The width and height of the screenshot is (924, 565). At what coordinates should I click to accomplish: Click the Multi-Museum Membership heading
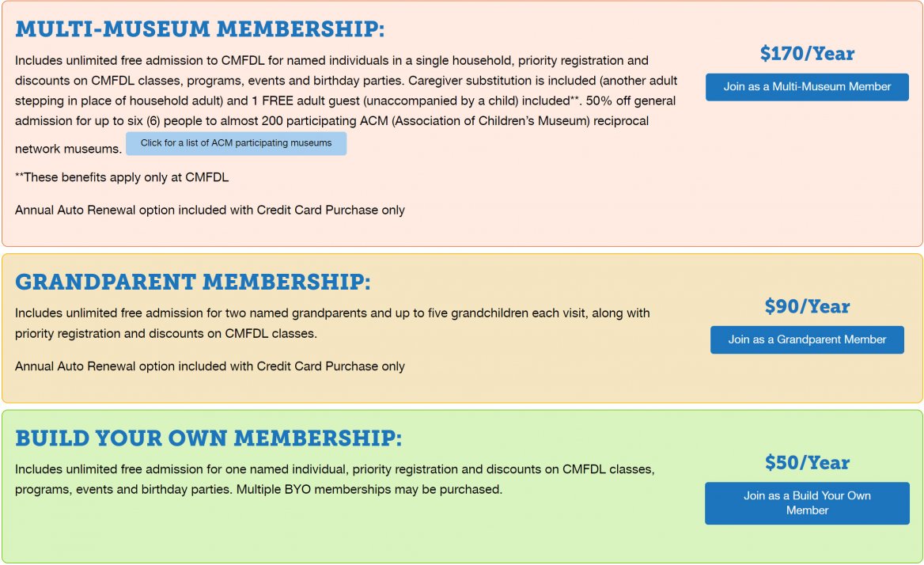tap(200, 28)
